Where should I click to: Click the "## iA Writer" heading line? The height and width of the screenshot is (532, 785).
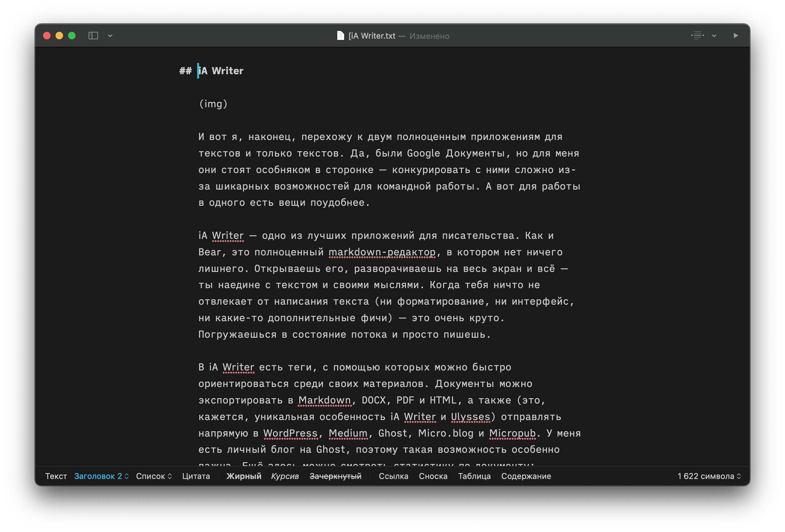click(211, 70)
